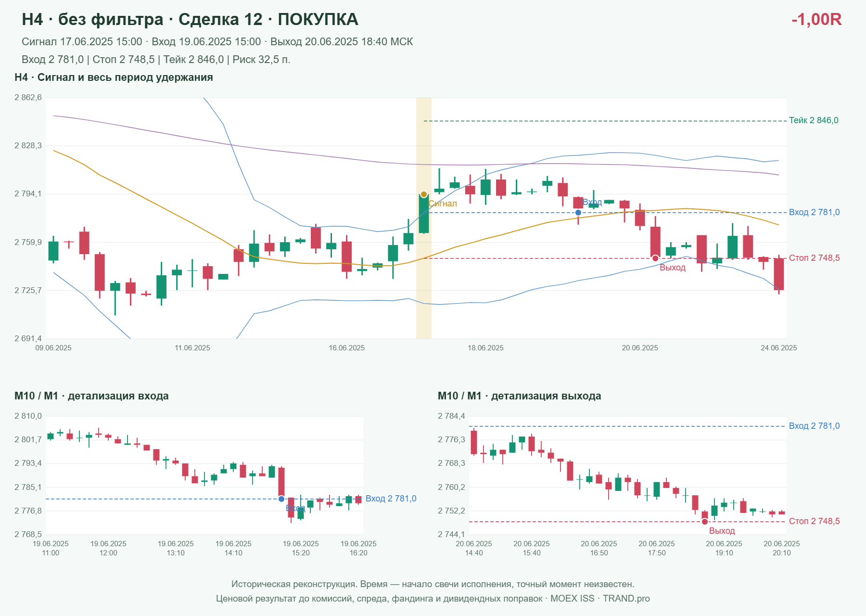Click date label 24.06.2025 under H4 chart
The height and width of the screenshot is (616, 866).
[778, 348]
